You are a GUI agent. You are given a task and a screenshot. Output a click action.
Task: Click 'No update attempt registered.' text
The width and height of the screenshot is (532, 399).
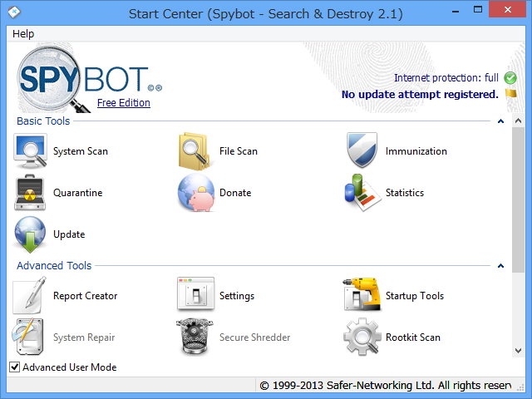[420, 94]
